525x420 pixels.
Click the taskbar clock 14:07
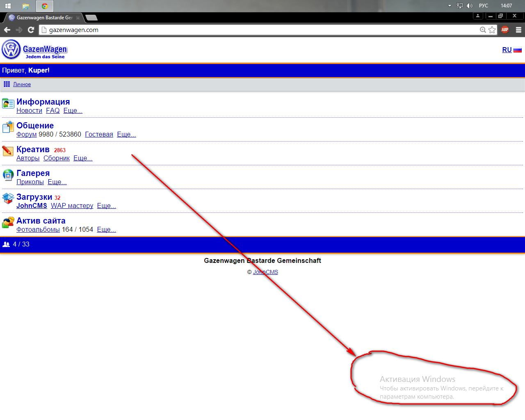[506, 6]
